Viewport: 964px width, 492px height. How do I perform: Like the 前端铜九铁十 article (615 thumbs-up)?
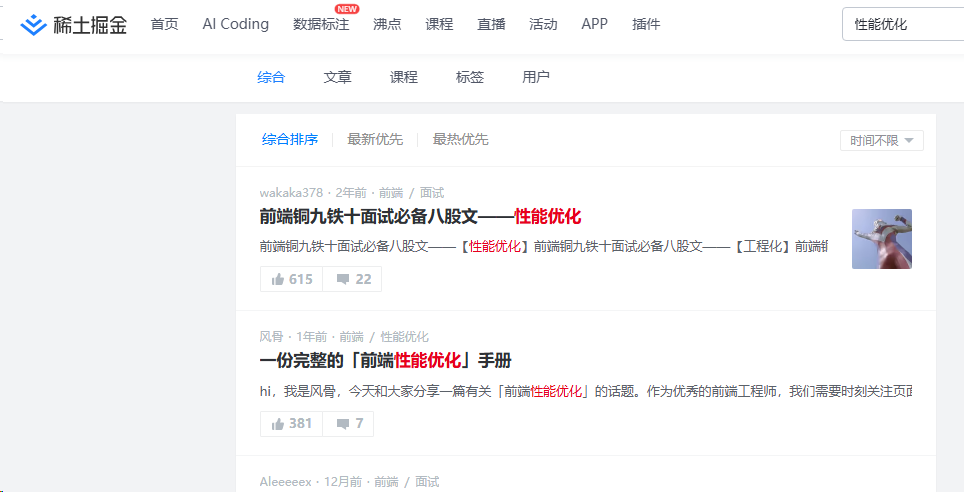pyautogui.click(x=292, y=279)
